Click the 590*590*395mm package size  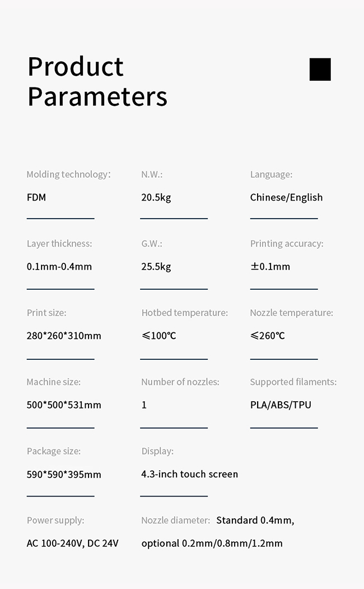click(x=64, y=475)
